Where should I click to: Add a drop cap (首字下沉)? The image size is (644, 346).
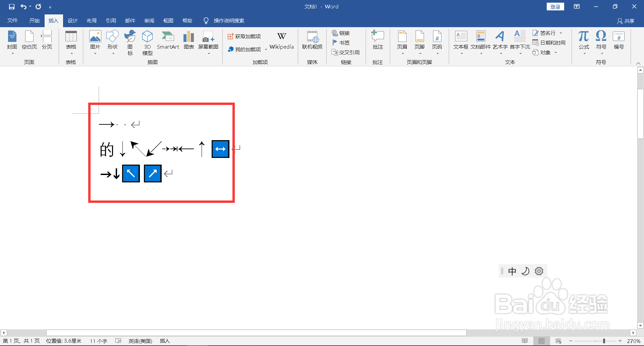(520, 43)
